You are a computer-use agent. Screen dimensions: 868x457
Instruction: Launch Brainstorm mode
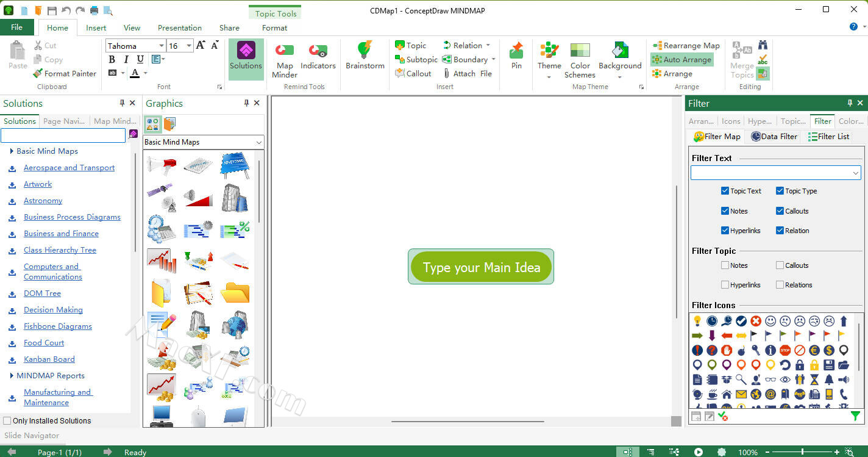(365, 52)
